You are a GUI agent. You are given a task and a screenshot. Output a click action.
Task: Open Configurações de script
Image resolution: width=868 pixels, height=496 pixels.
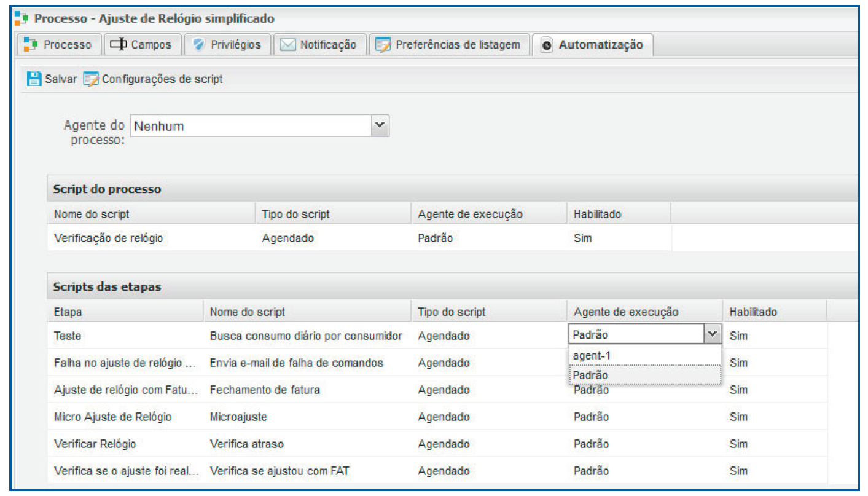pos(162,79)
